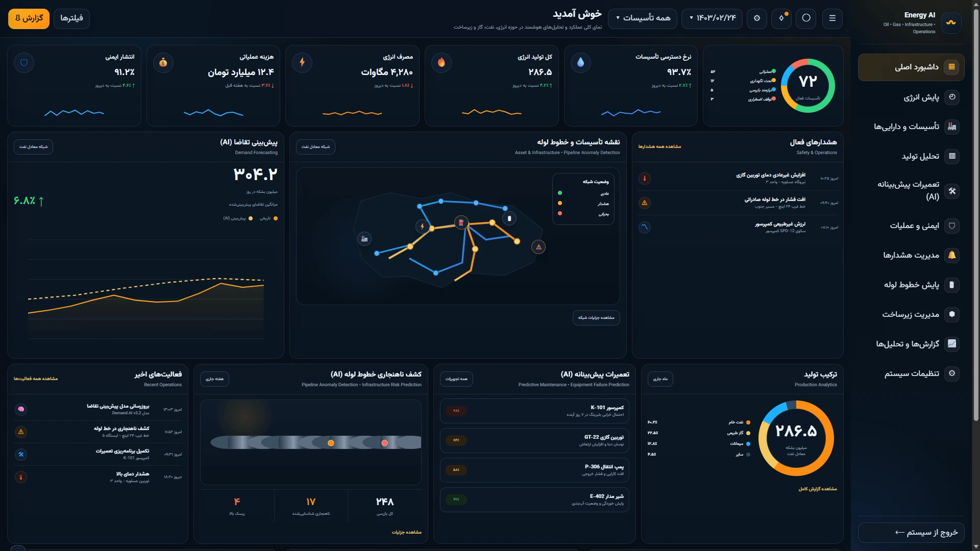Click the orange anomaly marker on pipeline scan
The width and height of the screenshot is (980, 551).
point(331,443)
